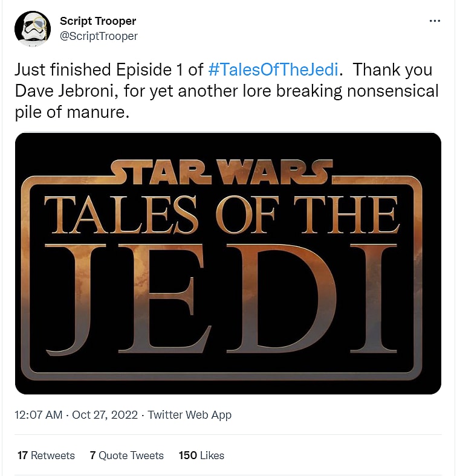Click the number 7 beside Quote Tweets
The width and height of the screenshot is (457, 476).
[x=93, y=455]
